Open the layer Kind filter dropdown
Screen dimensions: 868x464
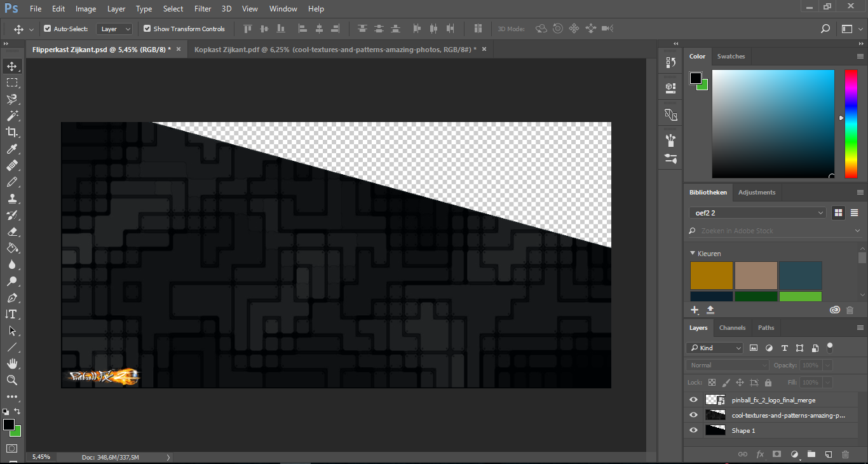pyautogui.click(x=715, y=348)
